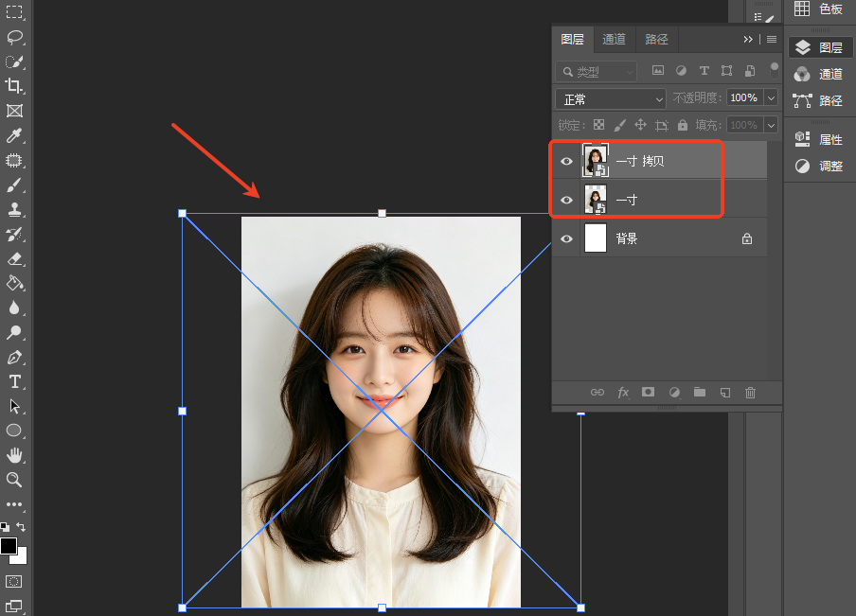Expand the 不透明度 opacity dropdown arrow
This screenshot has height=616, width=856.
click(771, 98)
